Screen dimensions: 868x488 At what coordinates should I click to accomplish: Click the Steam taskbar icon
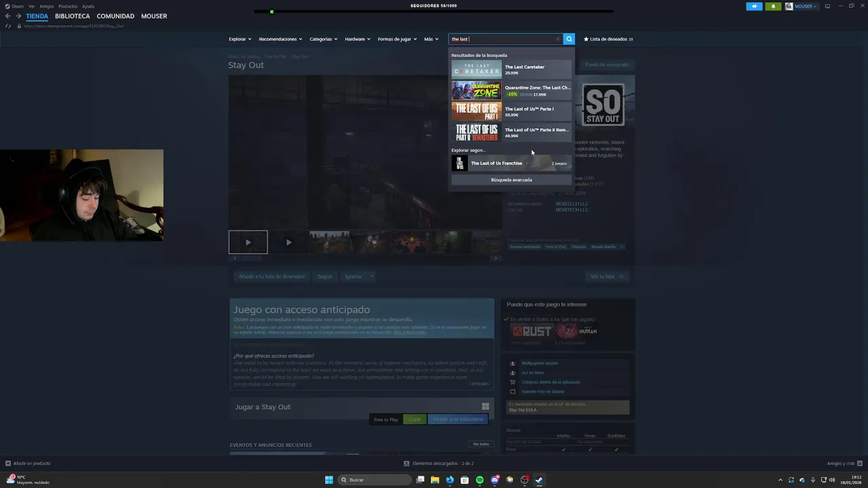tap(539, 480)
